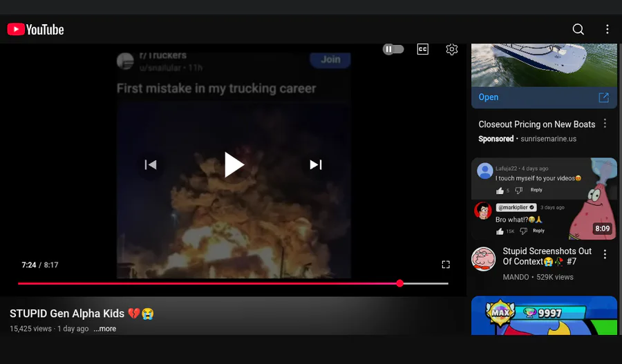
Task: Click the Sponsored label
Action: click(x=496, y=139)
